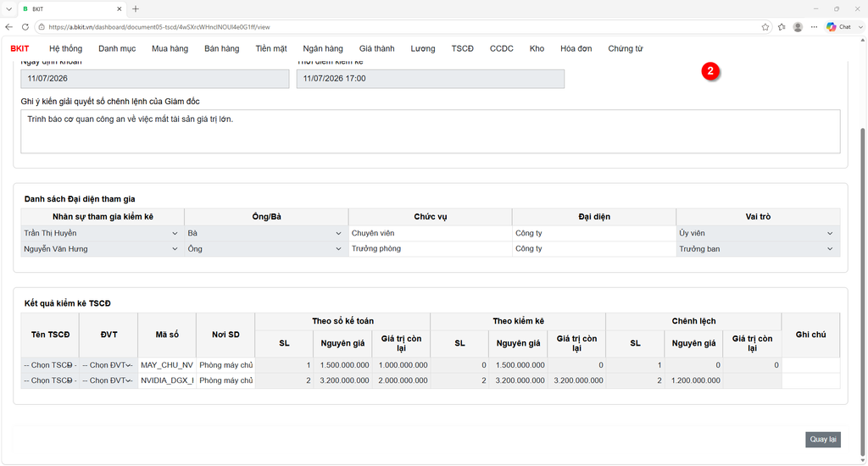Click the NVIDIA_DGX code field
The image size is (868, 466).
click(167, 380)
